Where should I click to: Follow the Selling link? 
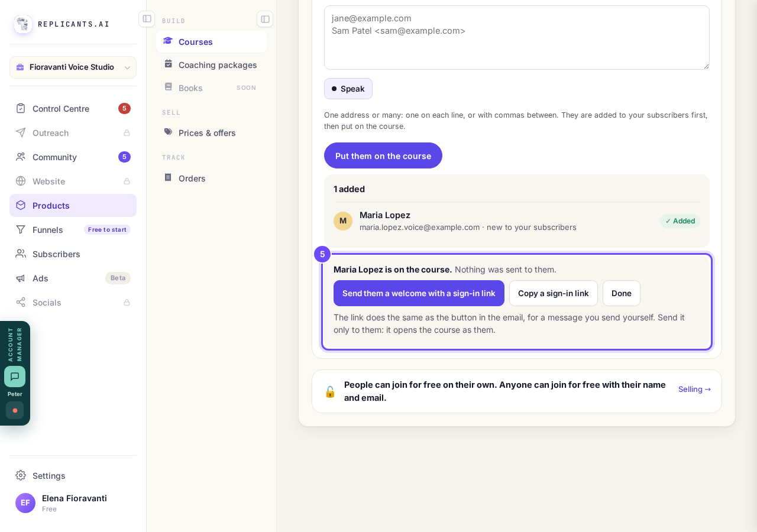point(695,389)
